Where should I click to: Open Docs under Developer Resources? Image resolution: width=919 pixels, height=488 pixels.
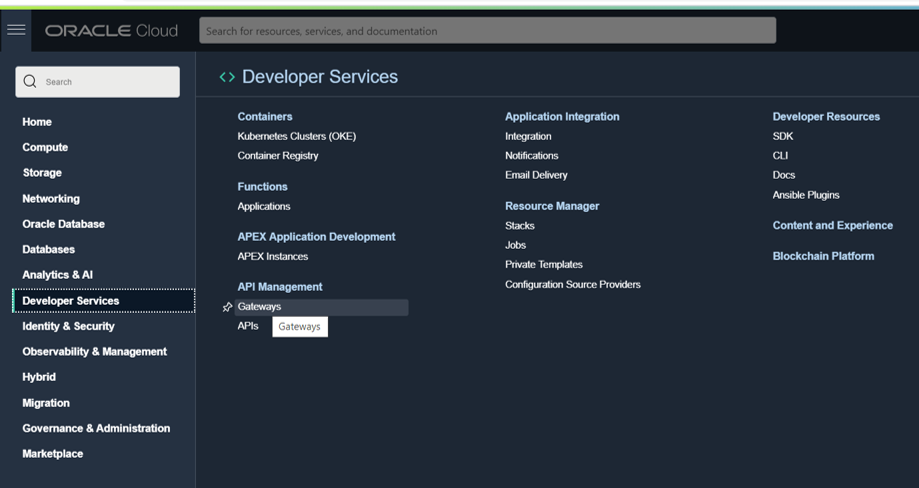click(784, 175)
